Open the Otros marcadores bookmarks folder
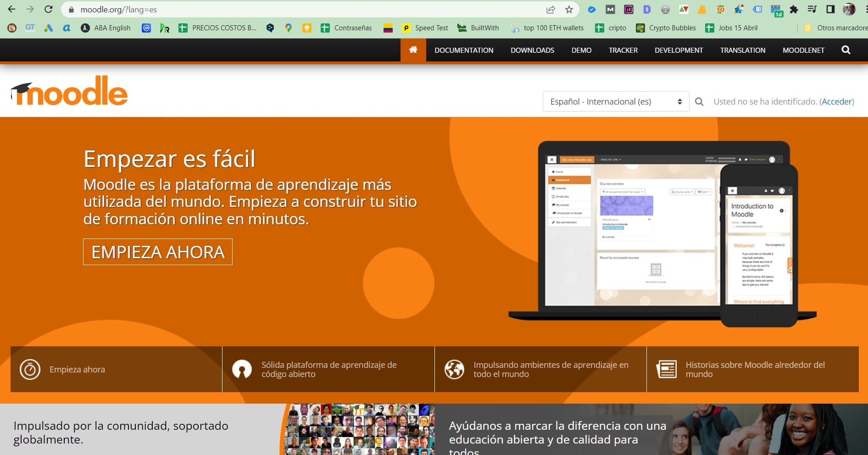Viewport: 868px width, 455px height. [x=836, y=28]
